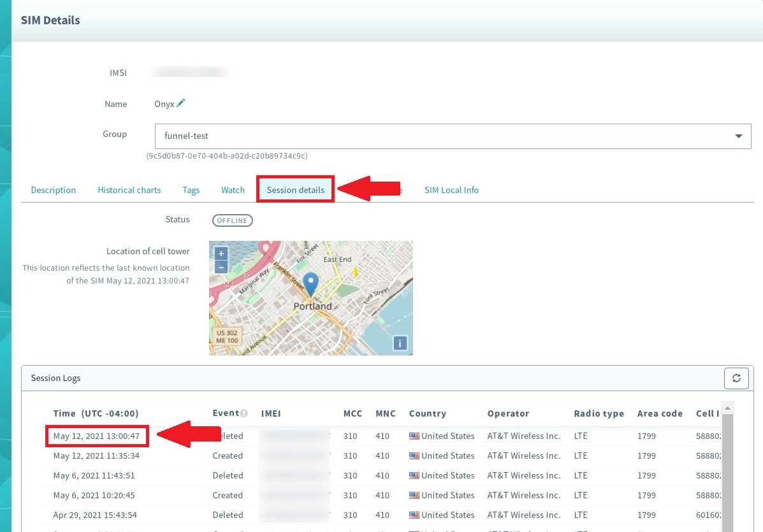Select the blue location pin on map
This screenshot has width=763, height=532.
pyautogui.click(x=310, y=284)
